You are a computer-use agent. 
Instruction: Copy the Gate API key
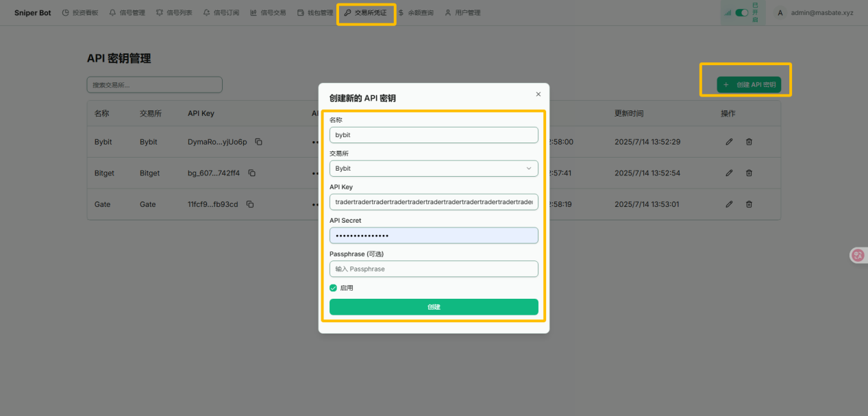250,204
